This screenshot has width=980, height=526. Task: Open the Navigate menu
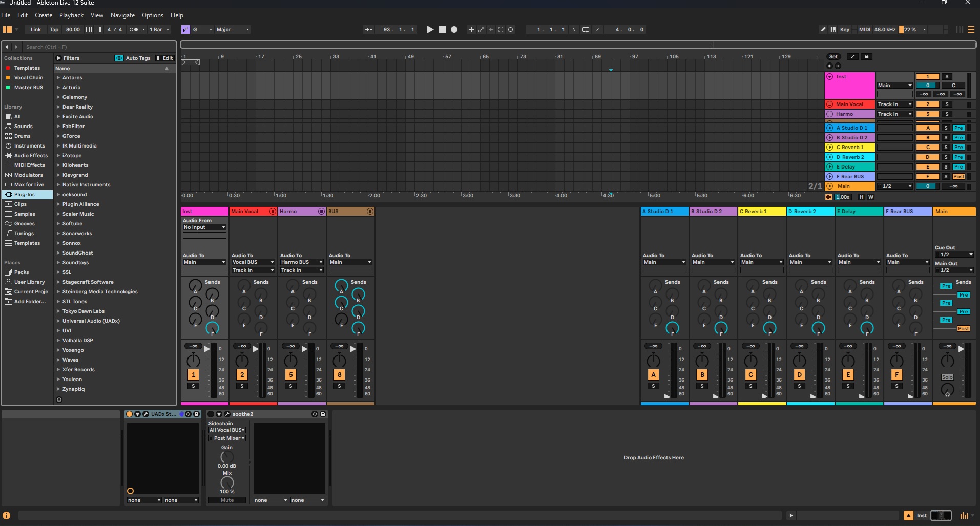[x=123, y=15]
